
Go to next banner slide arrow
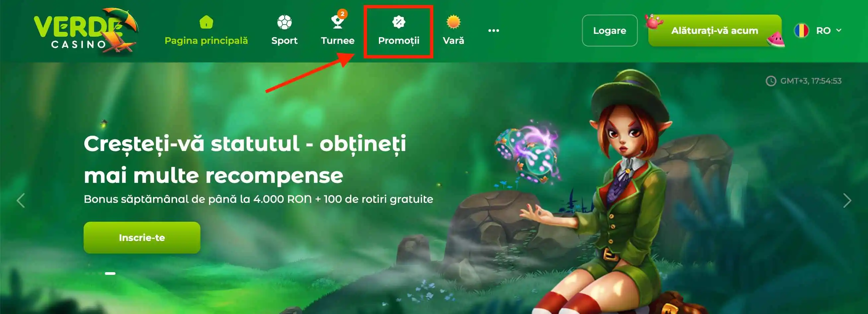tap(847, 201)
